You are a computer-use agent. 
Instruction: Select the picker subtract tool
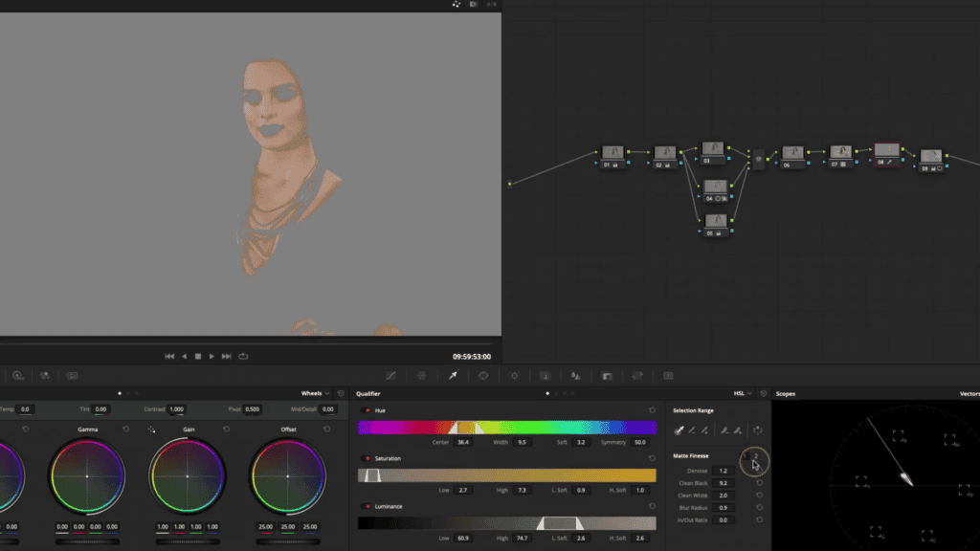click(x=692, y=430)
